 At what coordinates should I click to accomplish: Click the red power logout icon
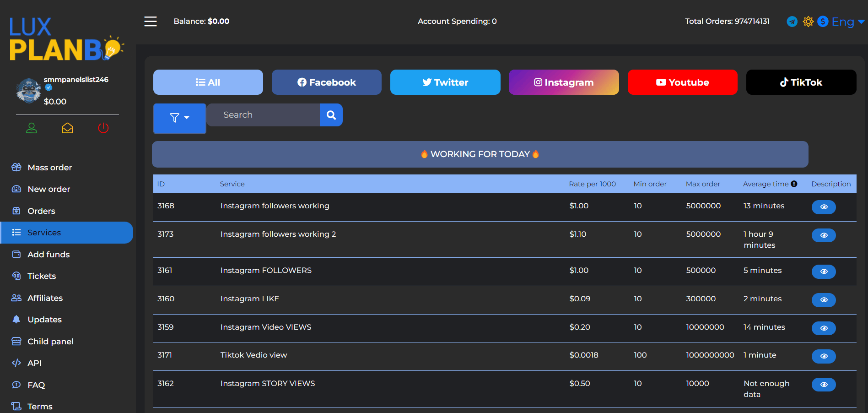[103, 128]
